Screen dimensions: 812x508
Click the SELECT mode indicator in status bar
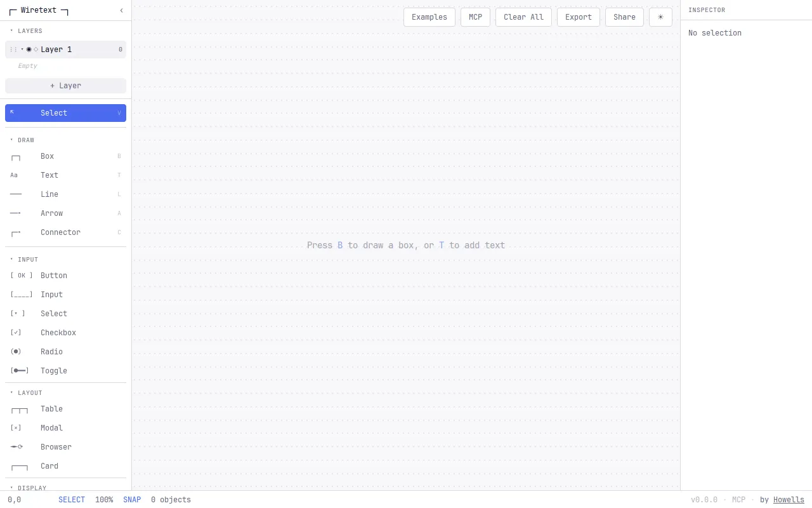point(72,500)
